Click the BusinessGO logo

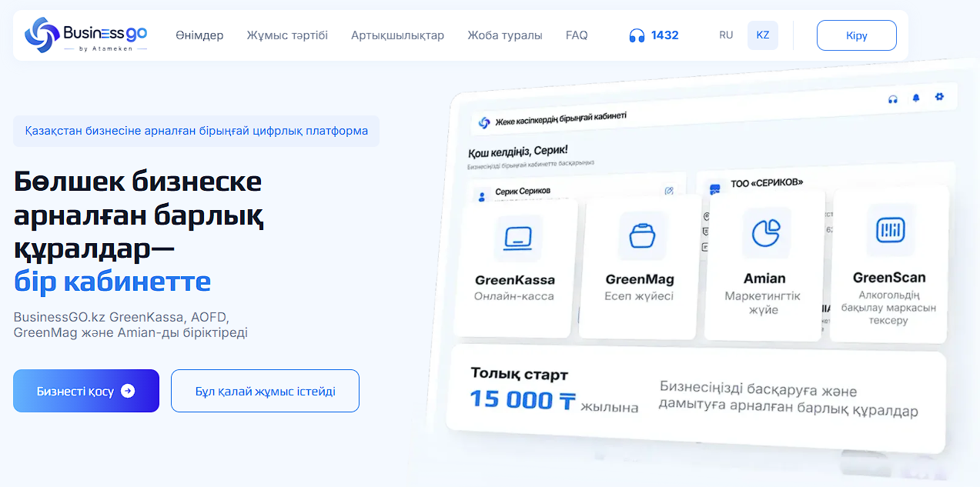85,35
